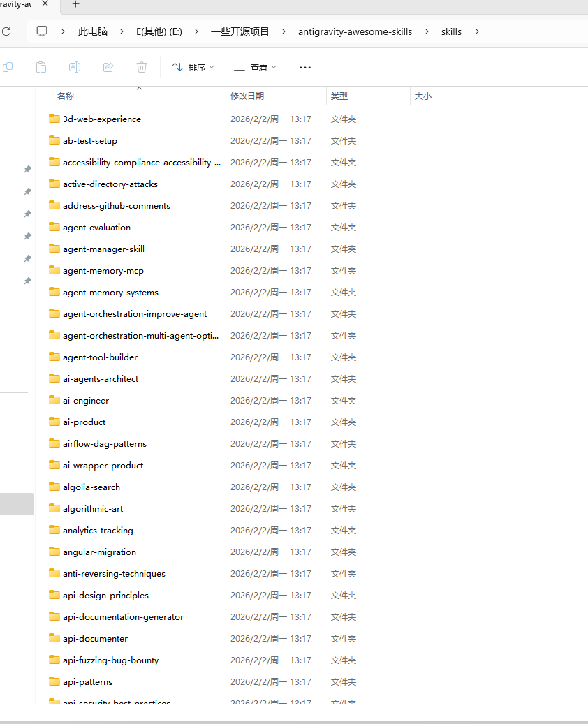Click the Rename icon in the toolbar
The height and width of the screenshot is (724, 588).
75,67
